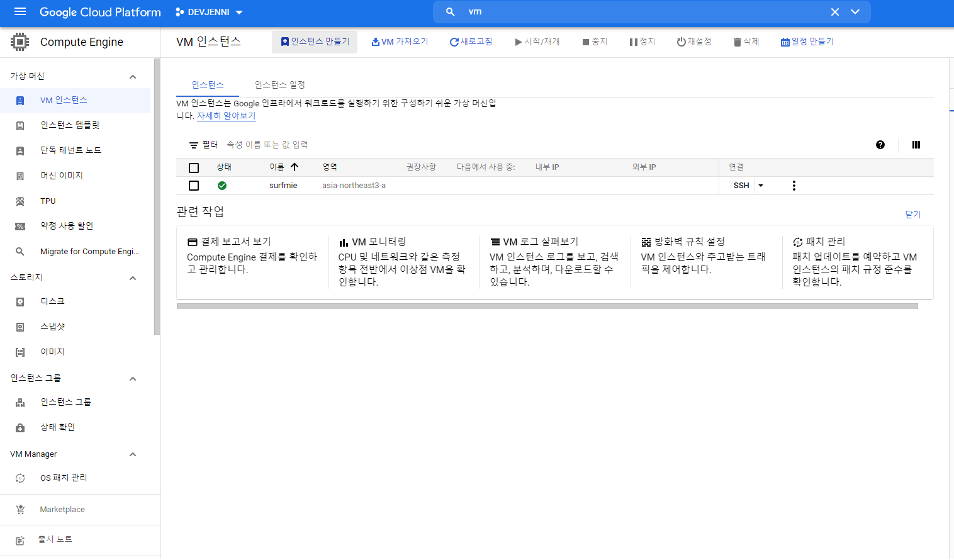Image resolution: width=954 pixels, height=560 pixels.
Task: Toggle the select-all header checkbox
Action: click(194, 168)
